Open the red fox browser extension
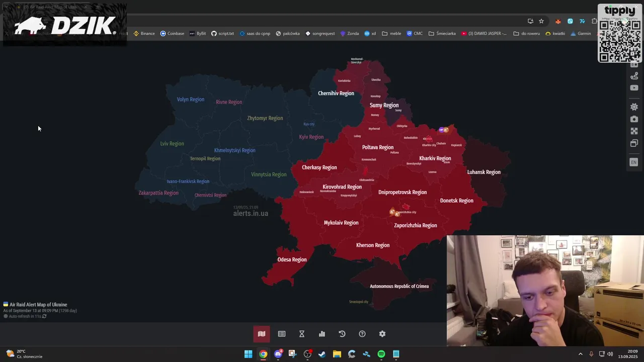This screenshot has width=644, height=362. (558, 21)
